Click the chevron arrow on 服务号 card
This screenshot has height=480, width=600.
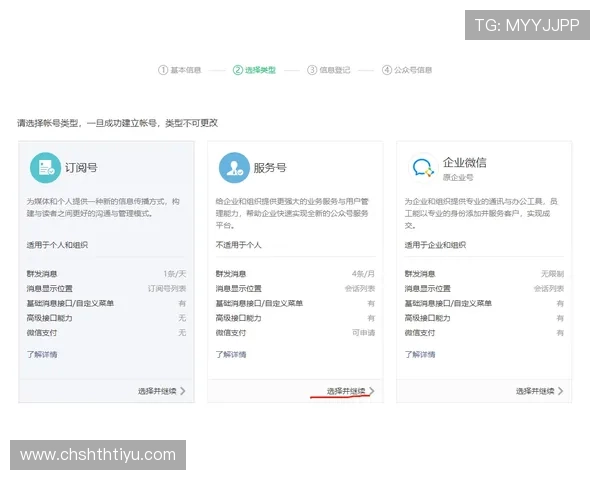point(372,391)
